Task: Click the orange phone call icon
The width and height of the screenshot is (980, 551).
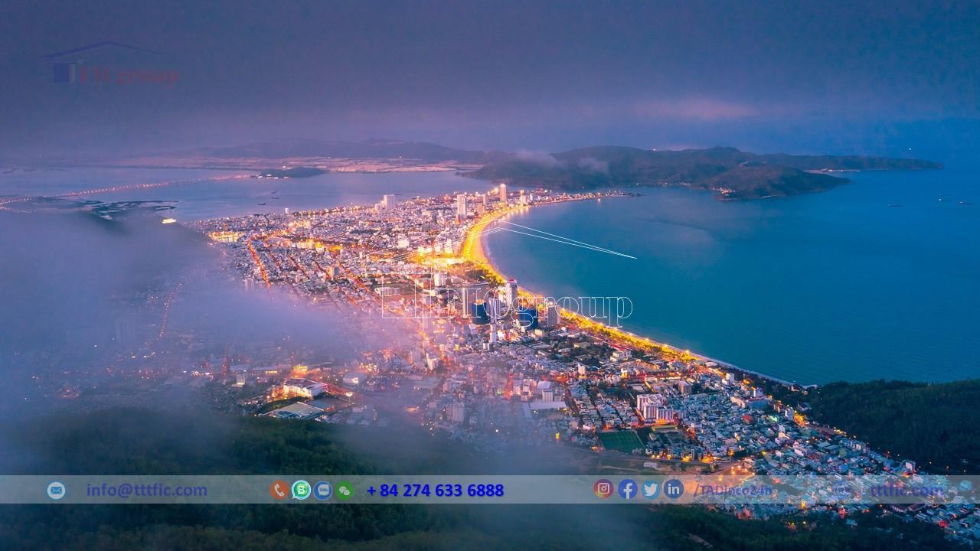Action: pyautogui.click(x=279, y=490)
